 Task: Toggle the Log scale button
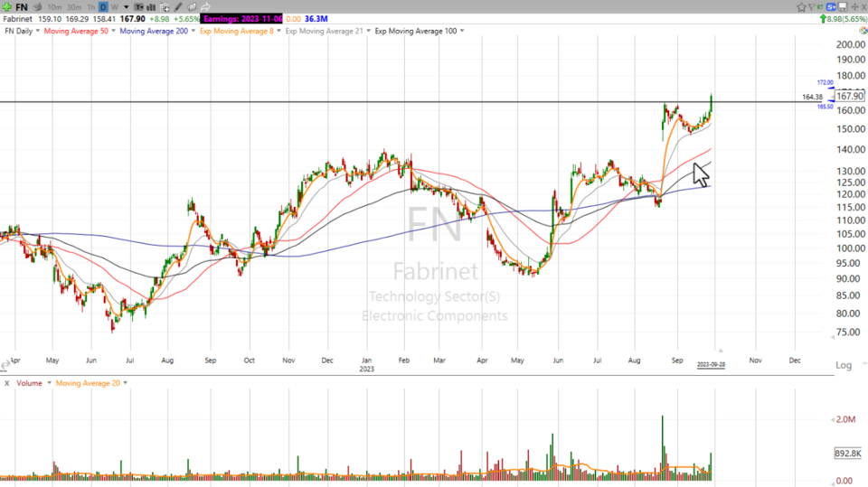click(844, 365)
